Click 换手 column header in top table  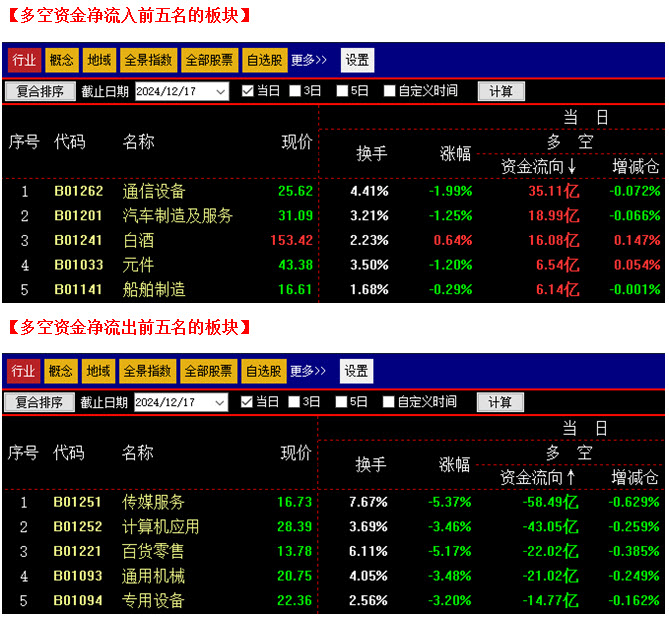point(372,153)
